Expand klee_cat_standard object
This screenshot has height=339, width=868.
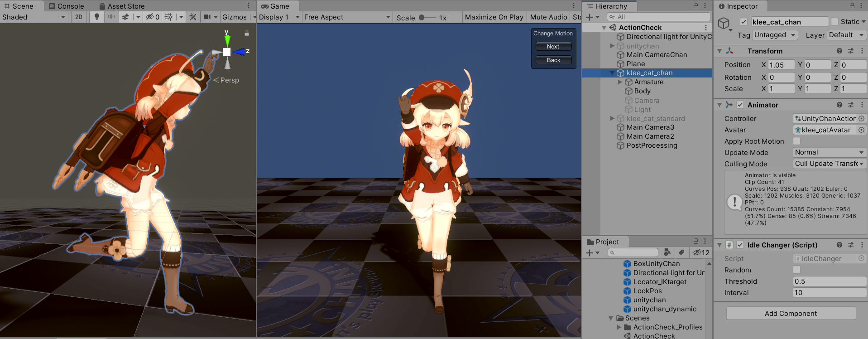(613, 118)
